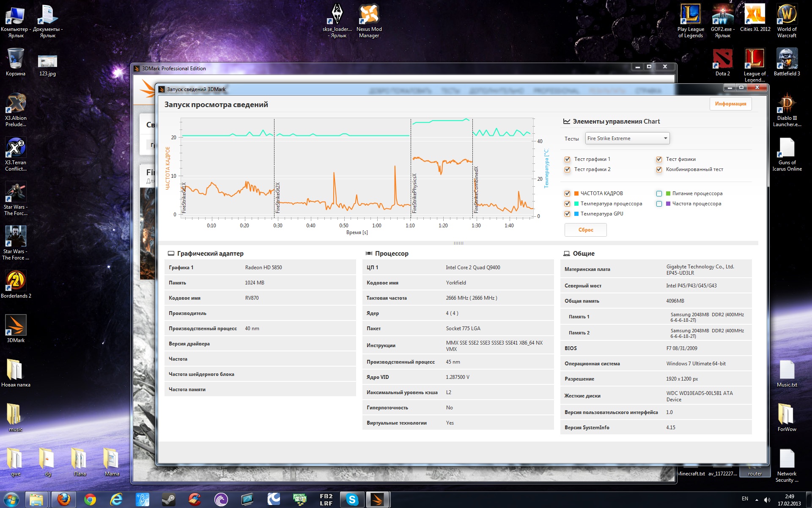Click the Windows 7 Ultimate 64-bit value
812x508 pixels.
696,364
